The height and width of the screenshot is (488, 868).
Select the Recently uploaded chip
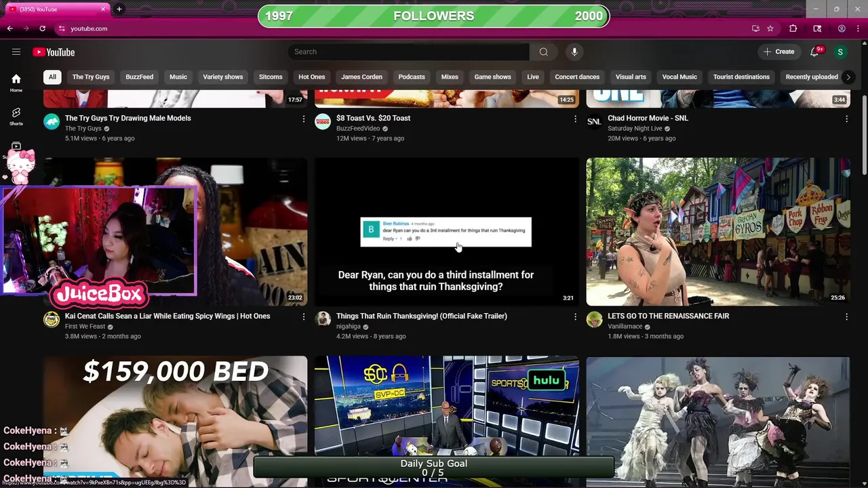pyautogui.click(x=812, y=77)
